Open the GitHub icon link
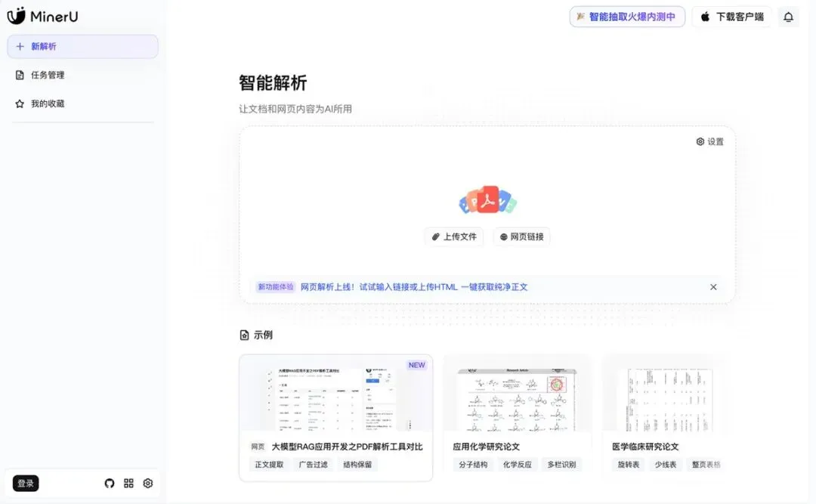The image size is (816, 504). (x=110, y=483)
